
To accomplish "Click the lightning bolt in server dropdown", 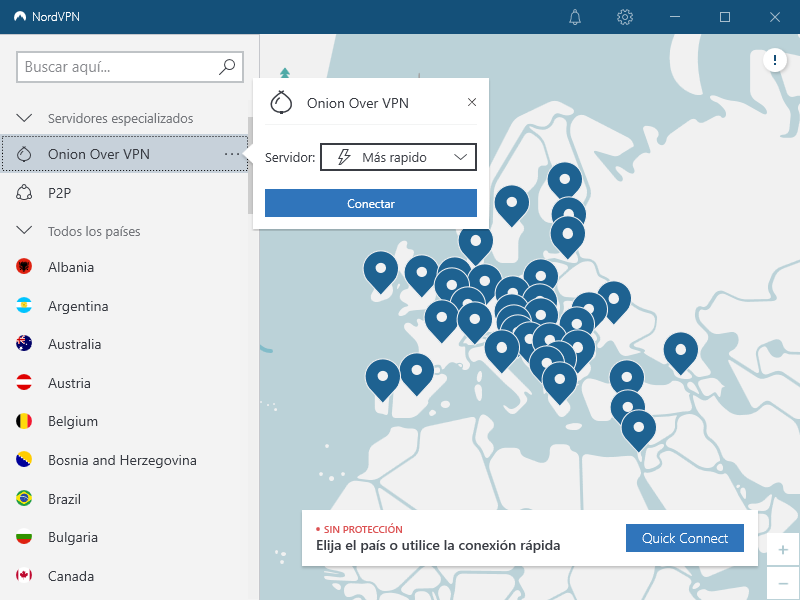I will 344,157.
